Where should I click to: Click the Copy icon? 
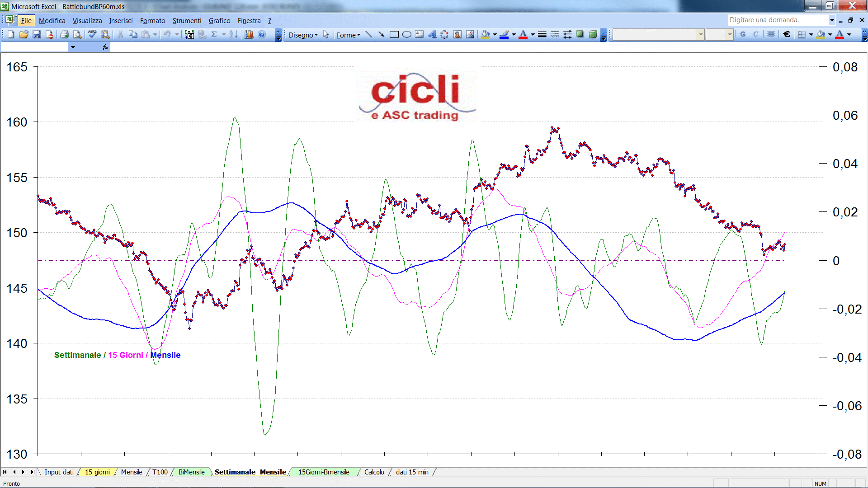coord(133,34)
